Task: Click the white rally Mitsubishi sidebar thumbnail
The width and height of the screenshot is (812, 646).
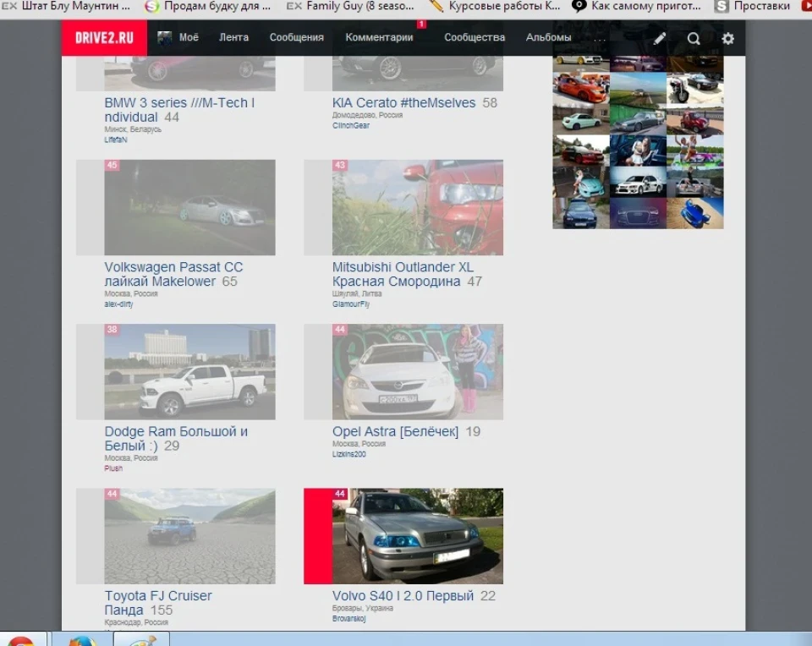Action: pos(638,182)
